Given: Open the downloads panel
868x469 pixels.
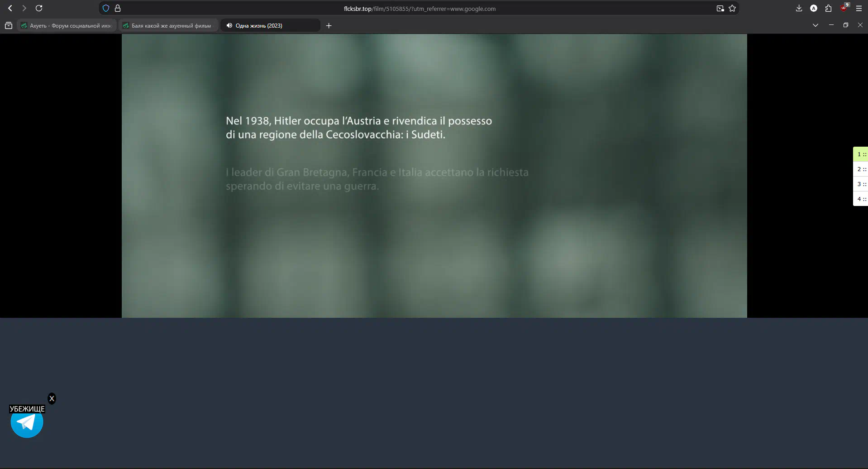Looking at the screenshot, I should 799,8.
